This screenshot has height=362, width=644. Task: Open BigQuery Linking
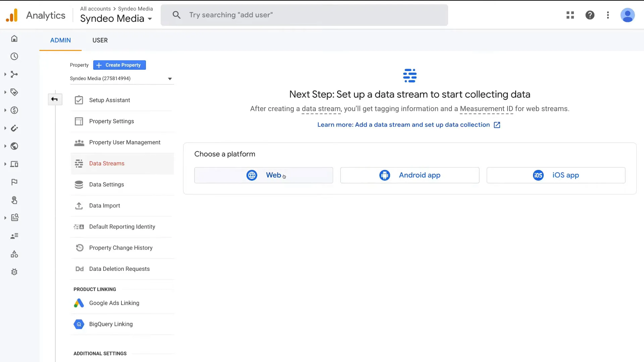click(122, 324)
